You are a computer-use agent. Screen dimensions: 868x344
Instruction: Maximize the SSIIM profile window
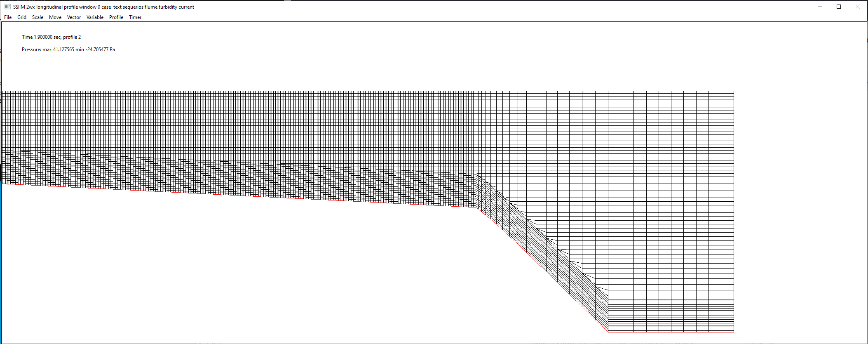tap(839, 7)
